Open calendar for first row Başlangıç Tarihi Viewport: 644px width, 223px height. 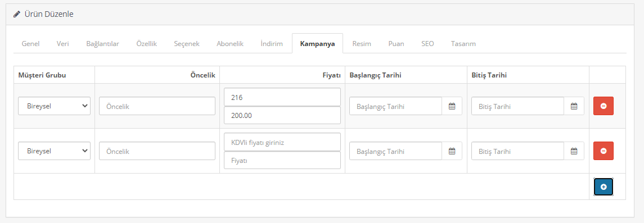452,106
